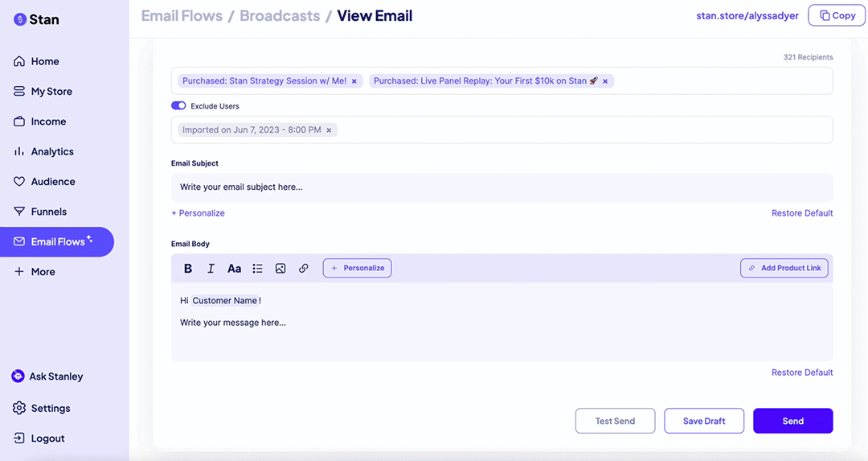868x461 pixels.
Task: Toggle italic formatting
Action: tap(211, 268)
